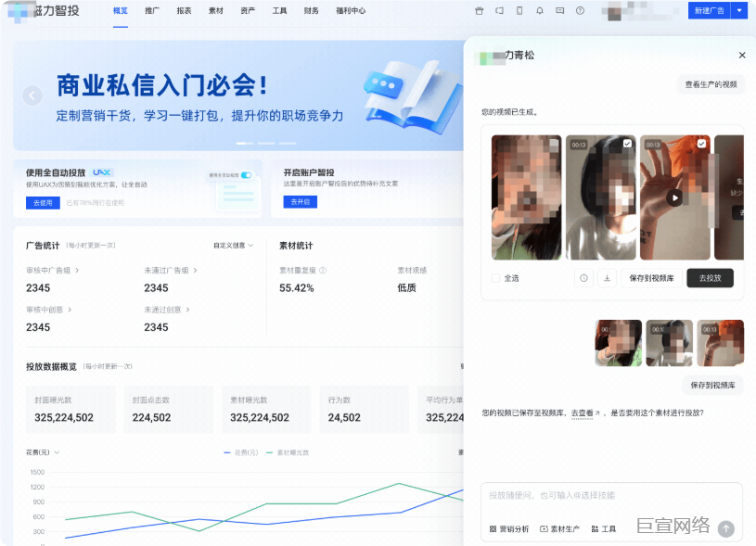Click the 封面点击数 value 224,502
Viewport: 756px width, 546px height.
click(x=151, y=418)
